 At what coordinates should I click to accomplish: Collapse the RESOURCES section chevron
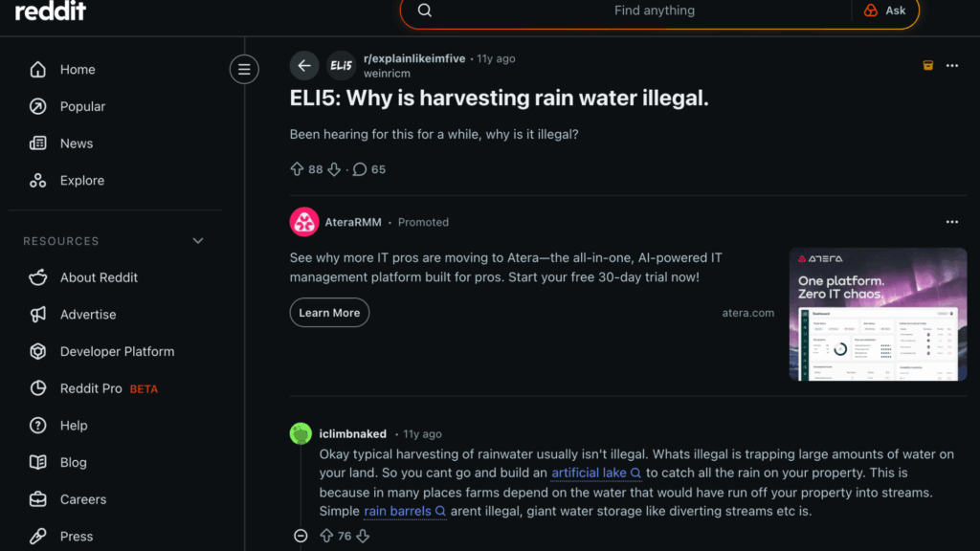(197, 240)
